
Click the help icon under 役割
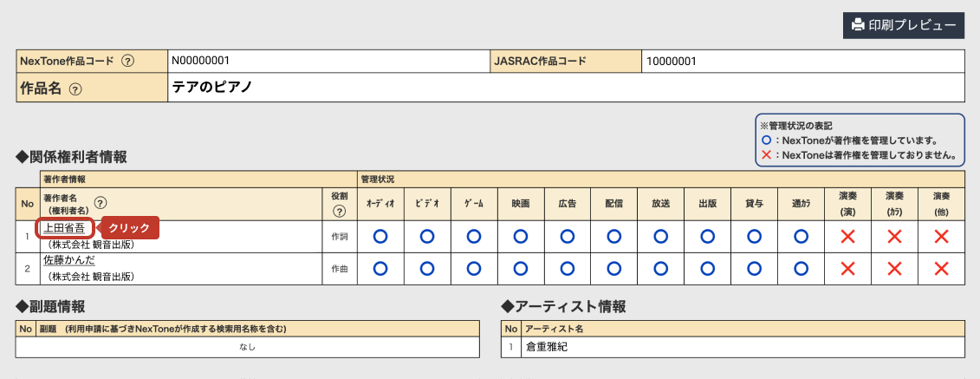[x=339, y=212]
